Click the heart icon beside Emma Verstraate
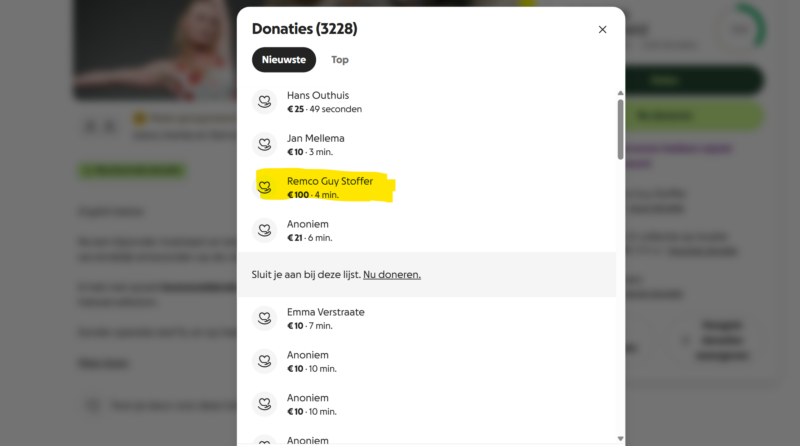Viewport: 800px width, 446px height. click(x=264, y=318)
